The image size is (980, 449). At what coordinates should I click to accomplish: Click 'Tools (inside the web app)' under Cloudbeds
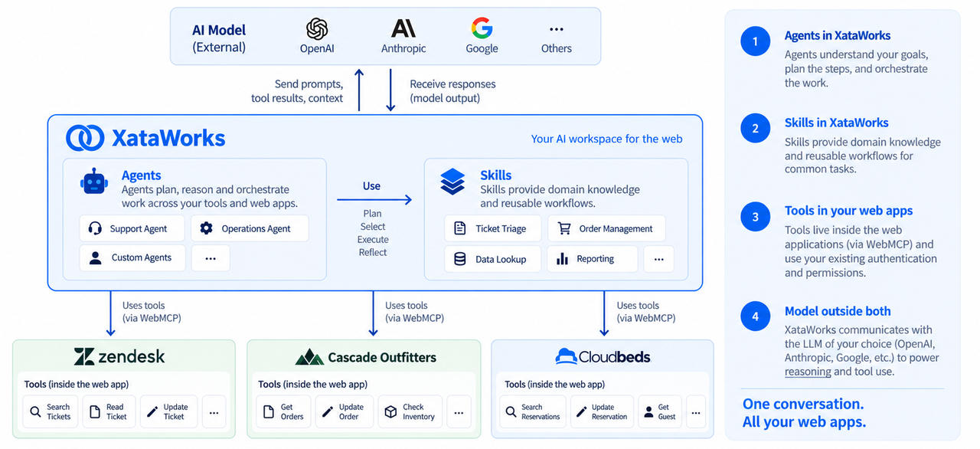(x=554, y=384)
